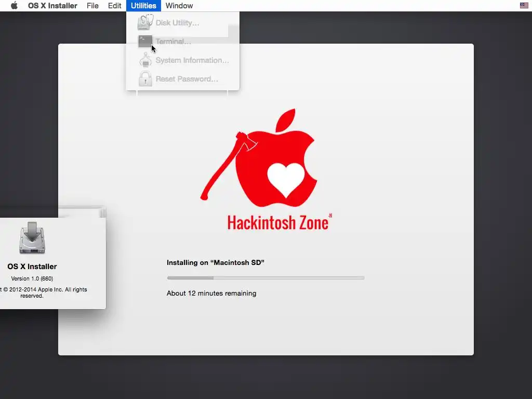
Task: Click the Reset Password padlock icon
Action: pyautogui.click(x=145, y=78)
